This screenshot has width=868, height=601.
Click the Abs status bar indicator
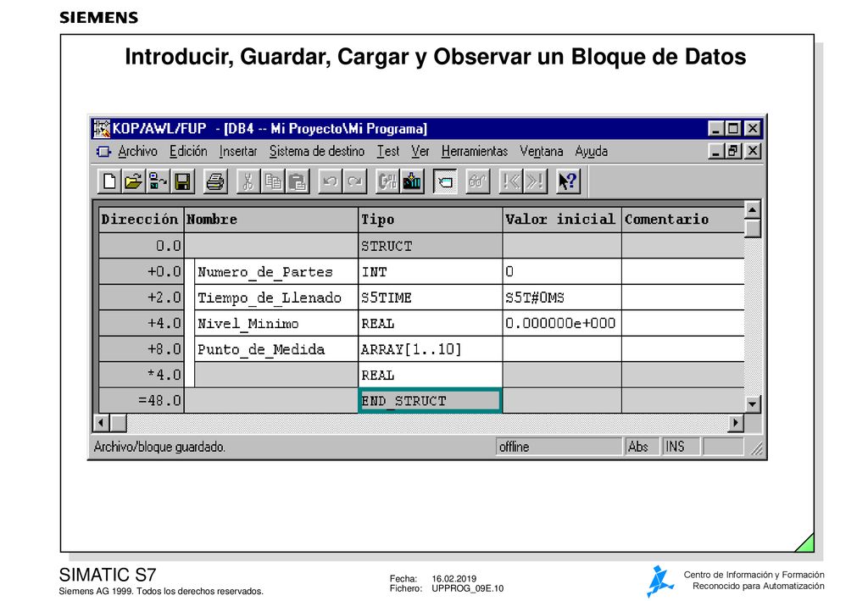tap(643, 447)
